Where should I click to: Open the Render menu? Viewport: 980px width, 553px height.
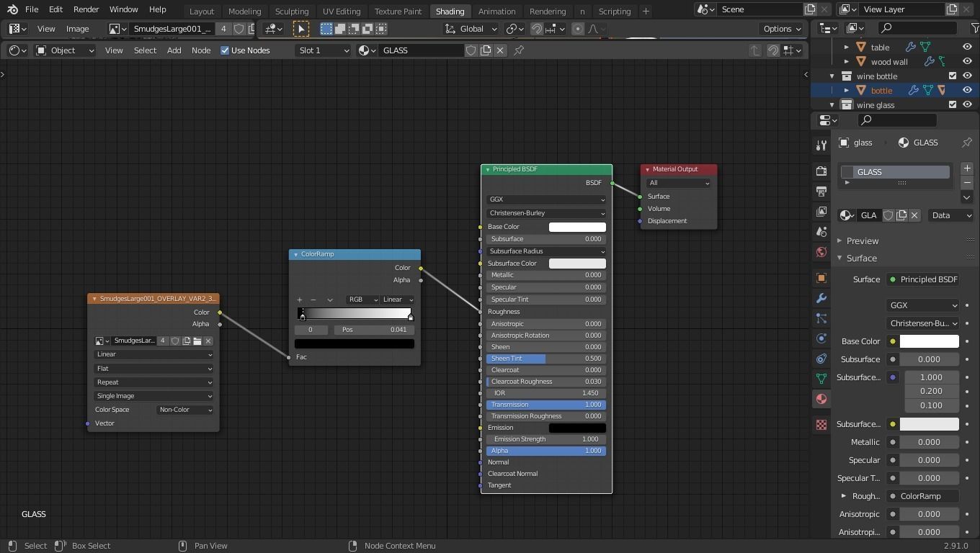86,9
